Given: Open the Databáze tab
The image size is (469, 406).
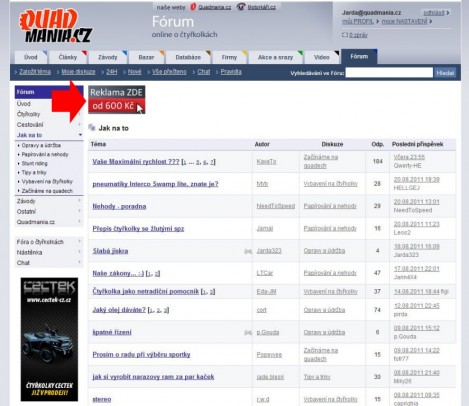Looking at the screenshot, I should point(188,57).
